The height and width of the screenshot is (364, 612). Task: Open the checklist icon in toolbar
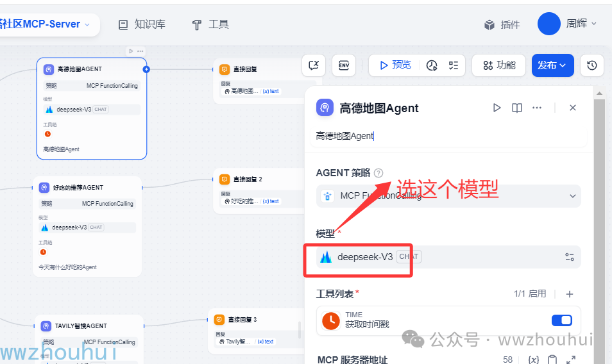[x=453, y=65]
